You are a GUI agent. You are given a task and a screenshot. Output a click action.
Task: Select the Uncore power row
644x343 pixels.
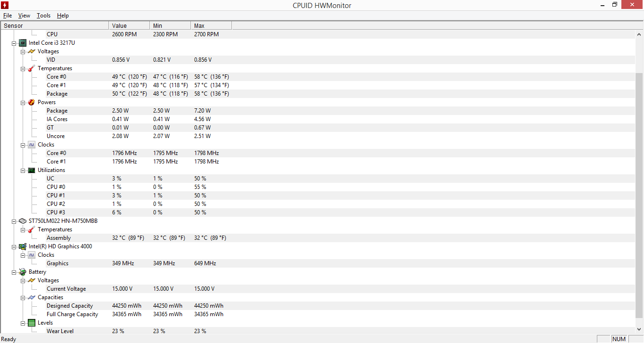click(x=318, y=136)
